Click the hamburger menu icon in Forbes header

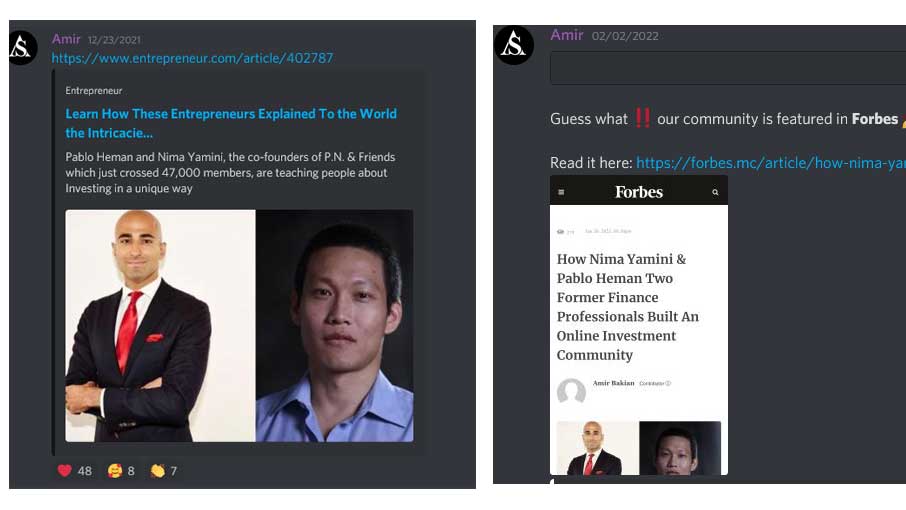click(561, 192)
